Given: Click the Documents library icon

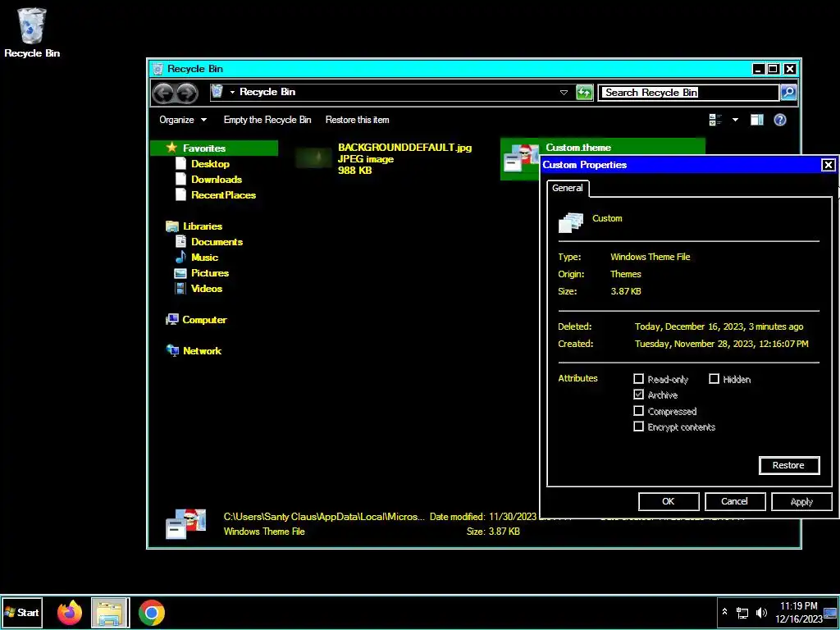Looking at the screenshot, I should [x=180, y=242].
